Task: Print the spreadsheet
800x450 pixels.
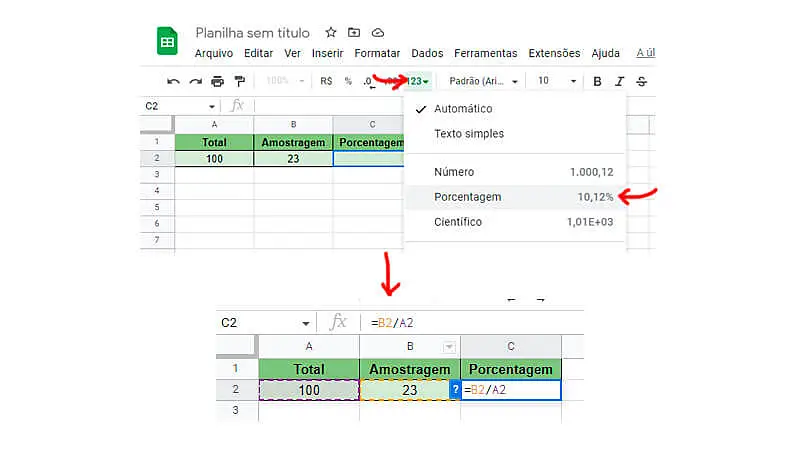Action: (217, 81)
